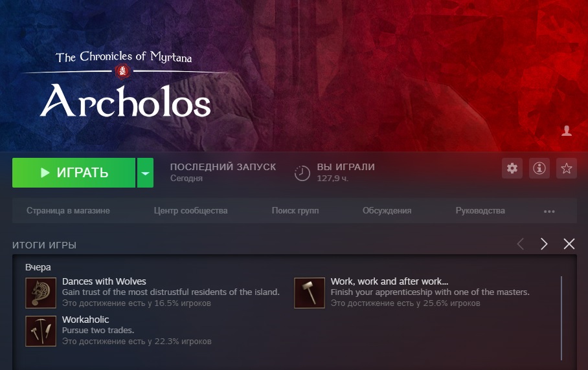Screen dimensions: 588x370
Task: Launch game with green ИГРАТЬ button
Action: 74,173
